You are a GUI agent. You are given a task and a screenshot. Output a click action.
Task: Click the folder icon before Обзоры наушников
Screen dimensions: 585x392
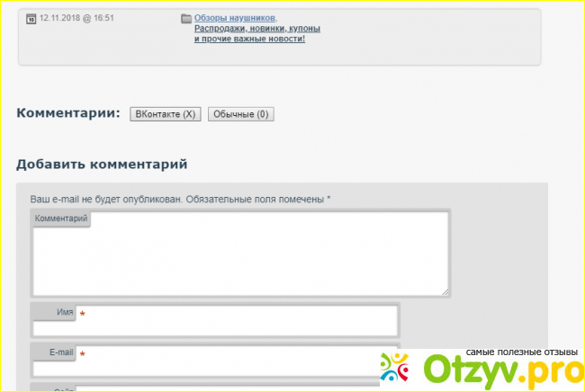pyautogui.click(x=186, y=18)
